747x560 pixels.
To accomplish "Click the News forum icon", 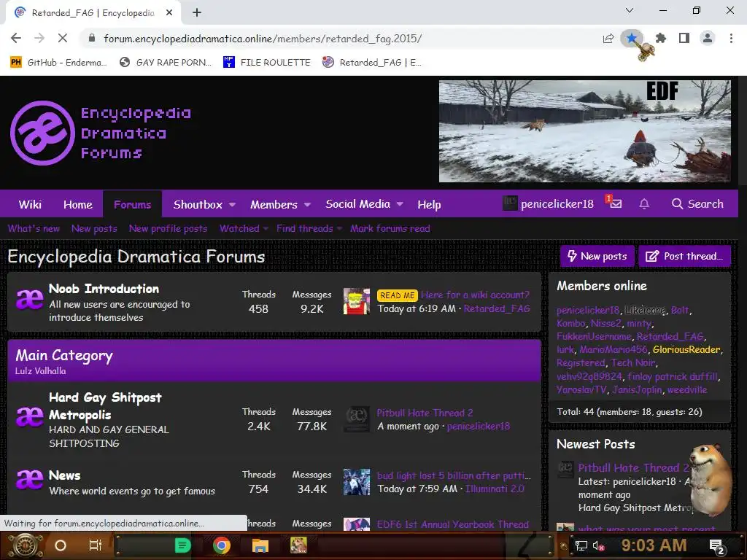I will point(29,479).
